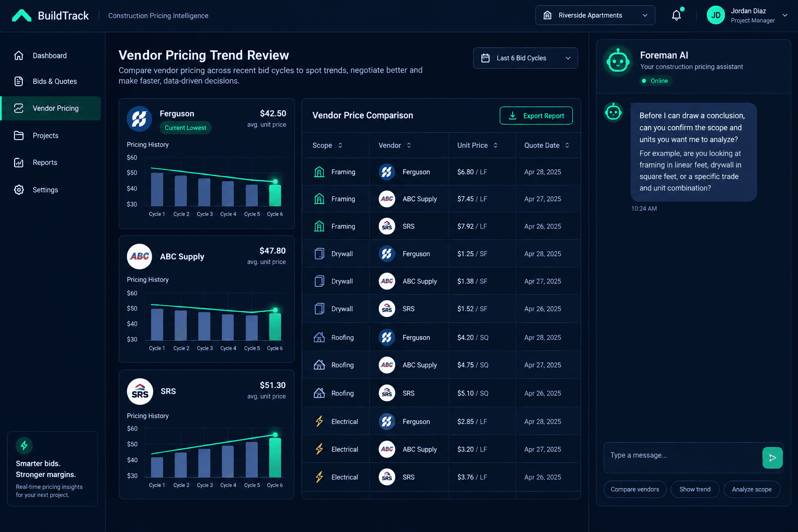Screen dimensions: 798x532
Task: Click the $47.80 avg. unit price value
Action: coord(273,250)
